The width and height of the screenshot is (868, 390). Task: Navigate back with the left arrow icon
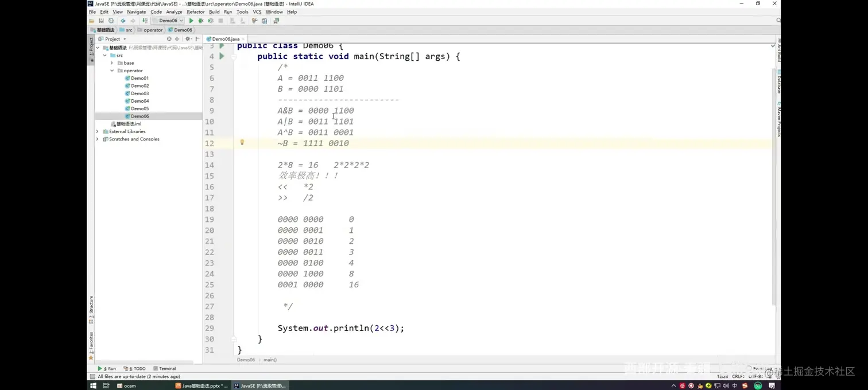(x=123, y=21)
